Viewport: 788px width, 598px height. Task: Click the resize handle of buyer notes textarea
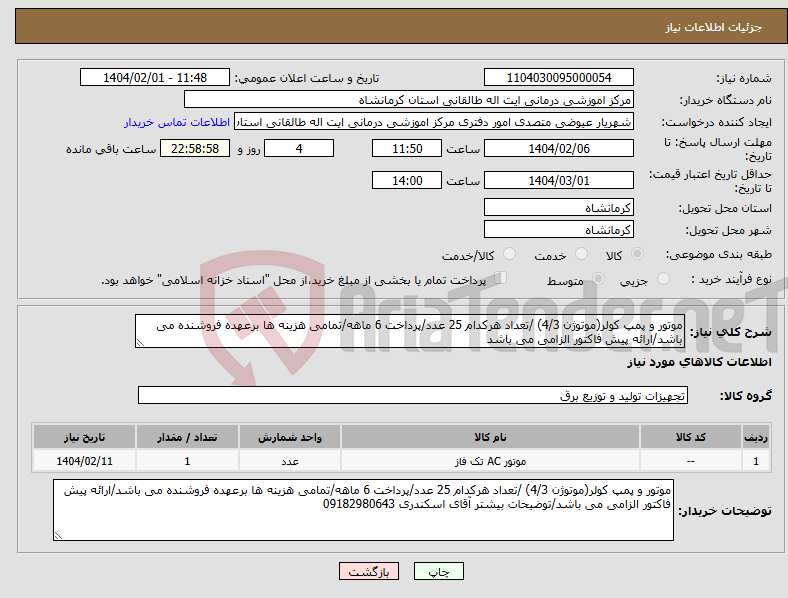click(x=58, y=536)
